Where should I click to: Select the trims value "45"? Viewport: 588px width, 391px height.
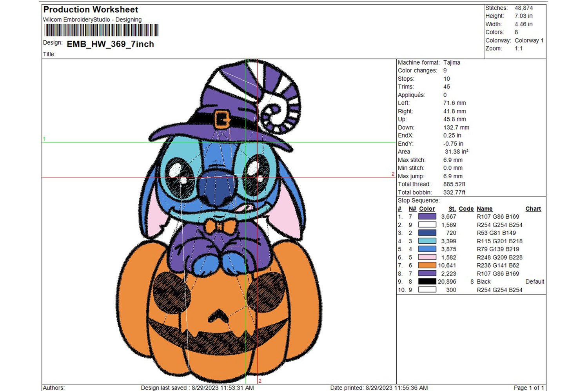coord(446,87)
